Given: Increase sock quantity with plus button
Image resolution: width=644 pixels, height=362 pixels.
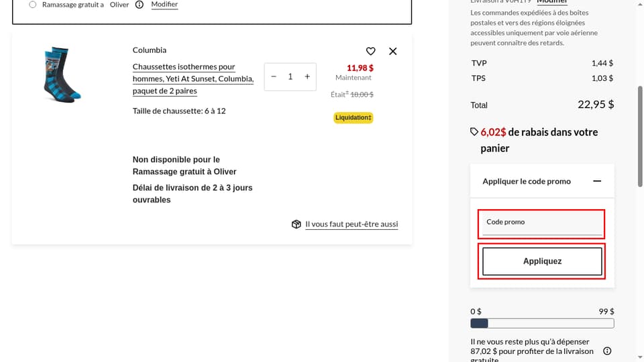Looking at the screenshot, I should click(x=307, y=76).
